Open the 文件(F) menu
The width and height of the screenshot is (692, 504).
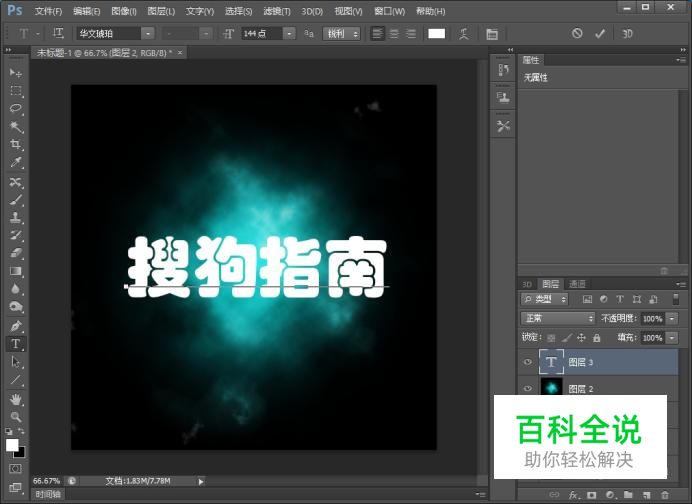pyautogui.click(x=48, y=11)
